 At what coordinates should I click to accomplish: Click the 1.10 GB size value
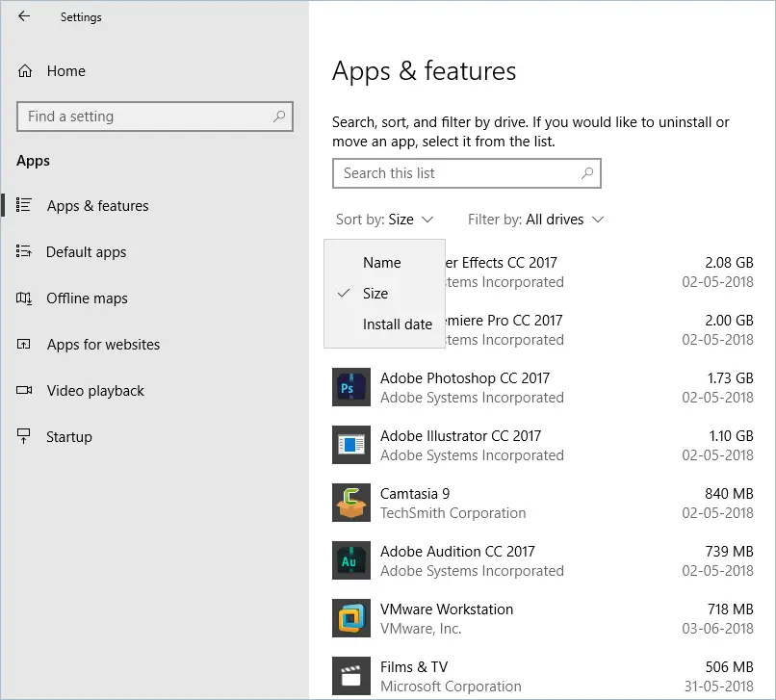click(731, 435)
